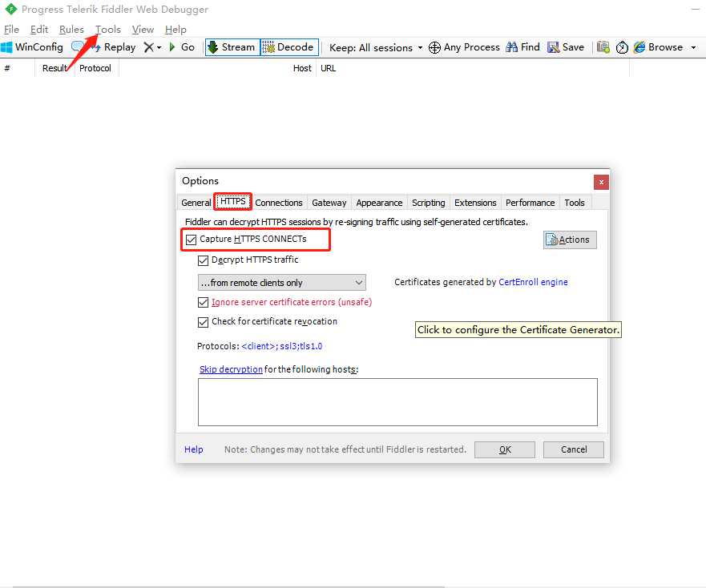The image size is (706, 588).
Task: Switch to Performance tab
Action: click(530, 203)
